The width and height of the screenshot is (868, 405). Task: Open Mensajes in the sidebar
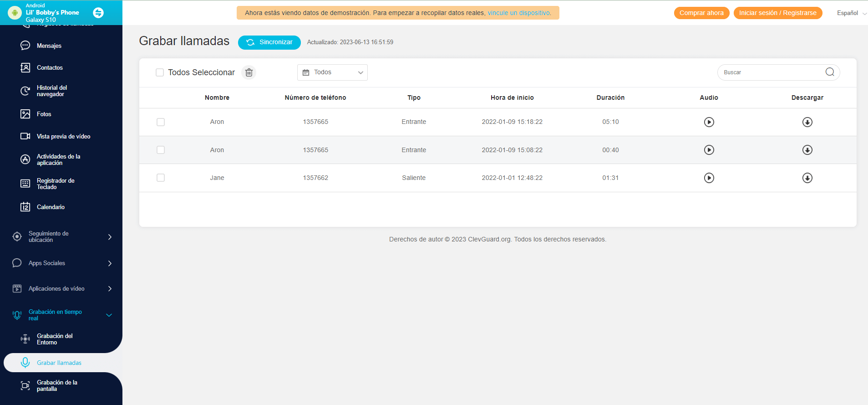[49, 46]
